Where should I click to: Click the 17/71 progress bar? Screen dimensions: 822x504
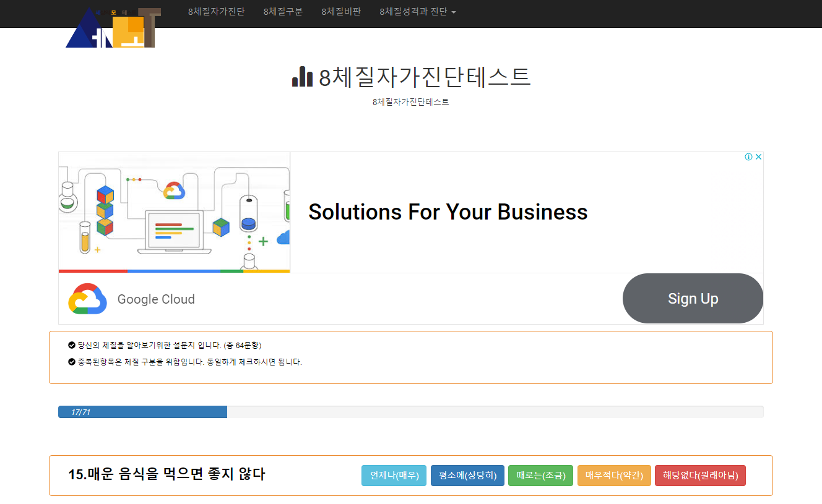(x=411, y=412)
